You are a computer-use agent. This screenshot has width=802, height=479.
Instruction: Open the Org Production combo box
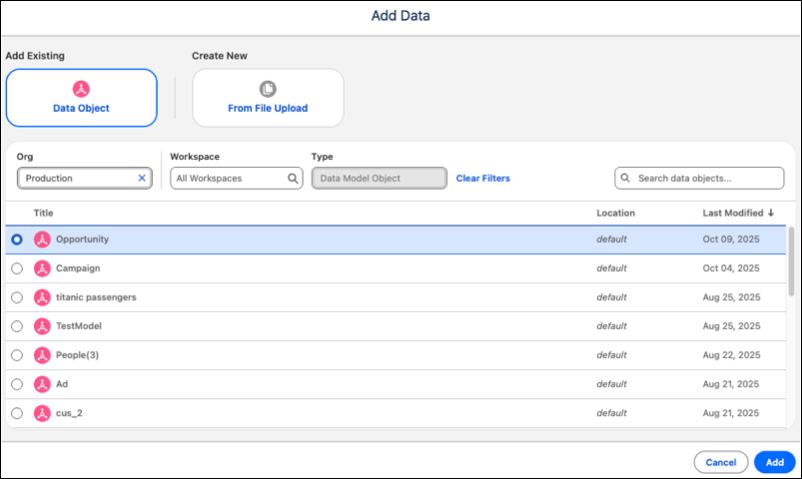(x=84, y=178)
